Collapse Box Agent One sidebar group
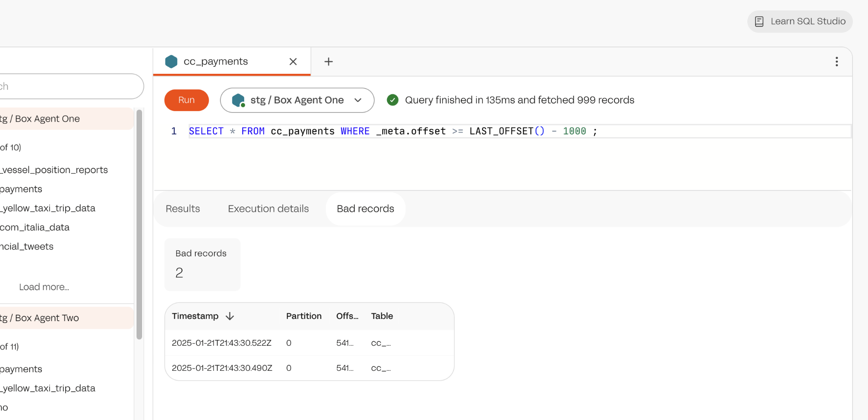Screen dimensions: 868x420 click(64, 119)
